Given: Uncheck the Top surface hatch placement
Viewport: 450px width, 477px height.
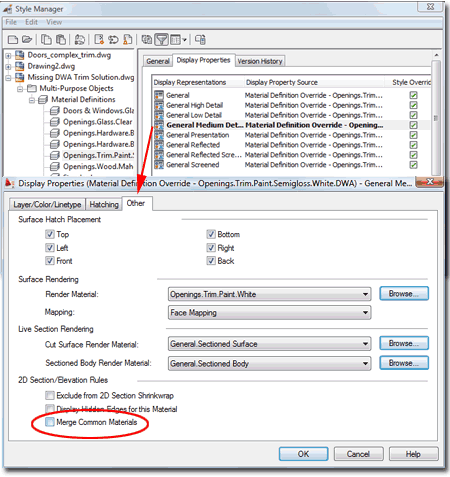Looking at the screenshot, I should point(50,234).
